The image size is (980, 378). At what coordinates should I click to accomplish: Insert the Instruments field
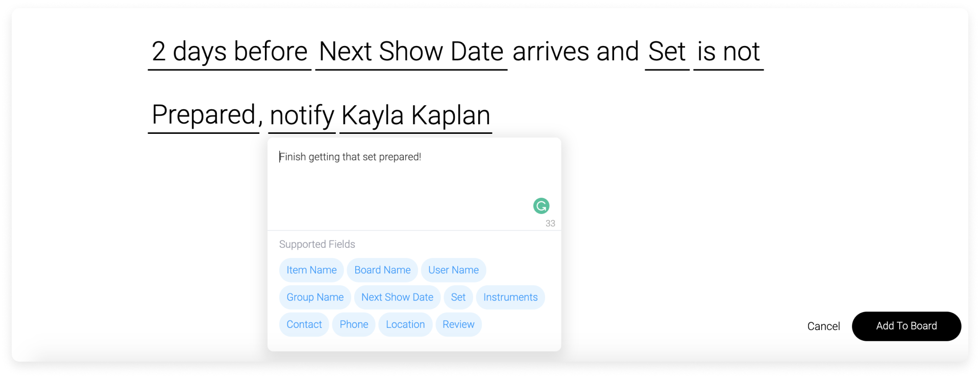[510, 297]
